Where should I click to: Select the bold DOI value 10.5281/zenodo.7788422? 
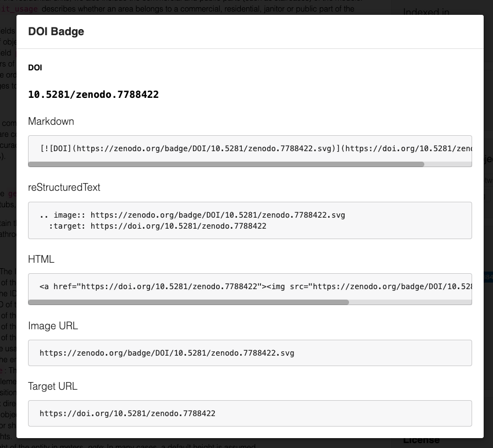[93, 95]
